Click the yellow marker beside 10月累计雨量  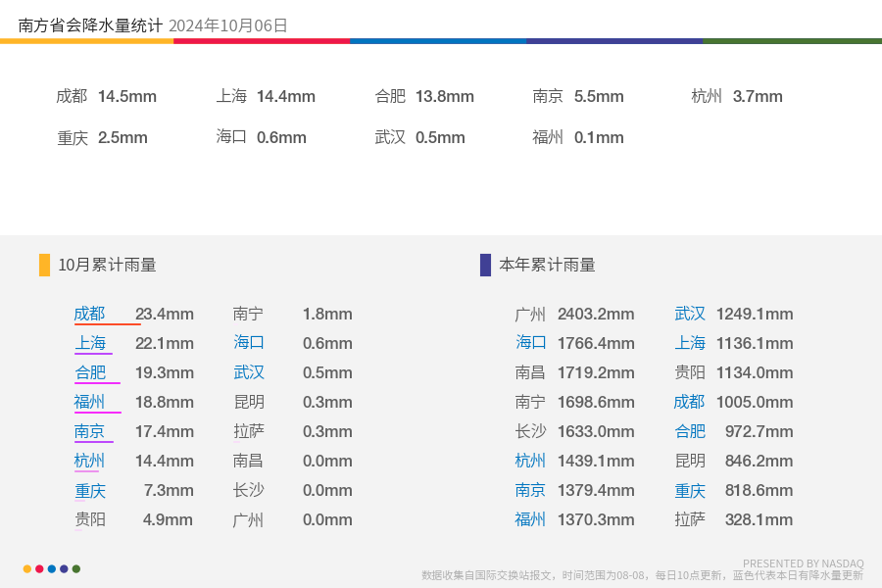pyautogui.click(x=44, y=265)
